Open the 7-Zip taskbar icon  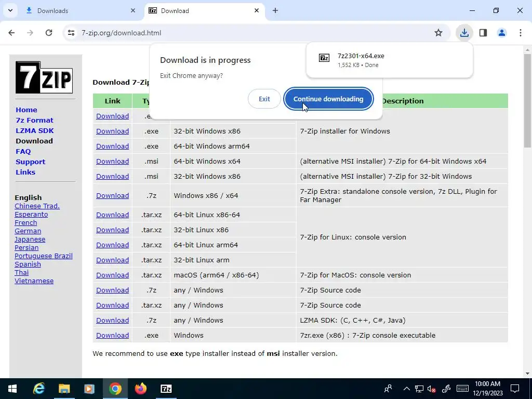166,389
